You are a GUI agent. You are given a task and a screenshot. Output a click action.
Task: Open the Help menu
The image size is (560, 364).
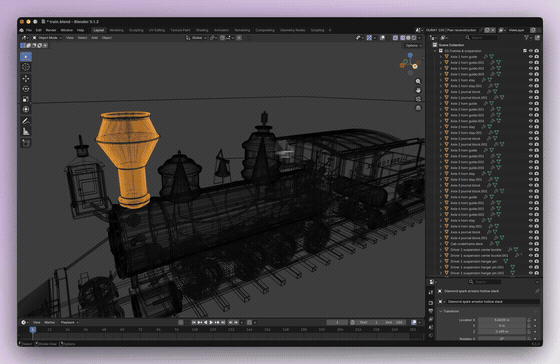[80, 30]
